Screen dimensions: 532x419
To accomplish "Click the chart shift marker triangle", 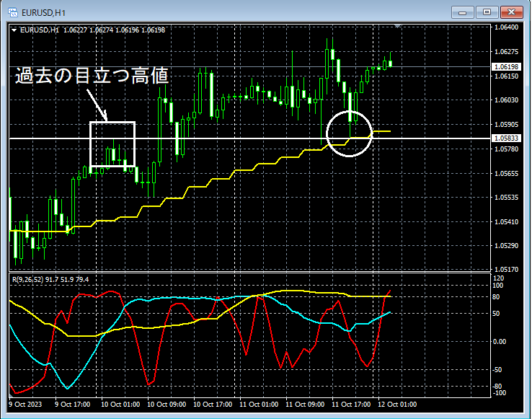I will pyautogui.click(x=398, y=26).
